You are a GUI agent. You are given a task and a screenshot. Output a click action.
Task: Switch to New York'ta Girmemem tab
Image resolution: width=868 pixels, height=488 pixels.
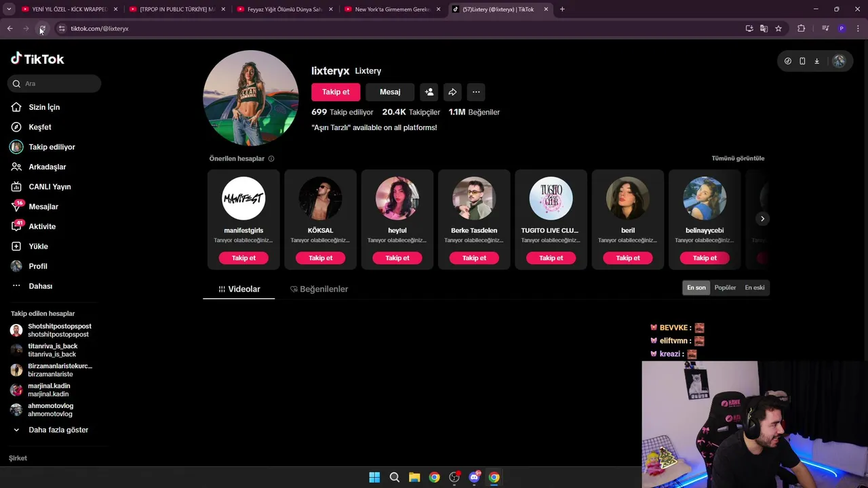(x=393, y=9)
